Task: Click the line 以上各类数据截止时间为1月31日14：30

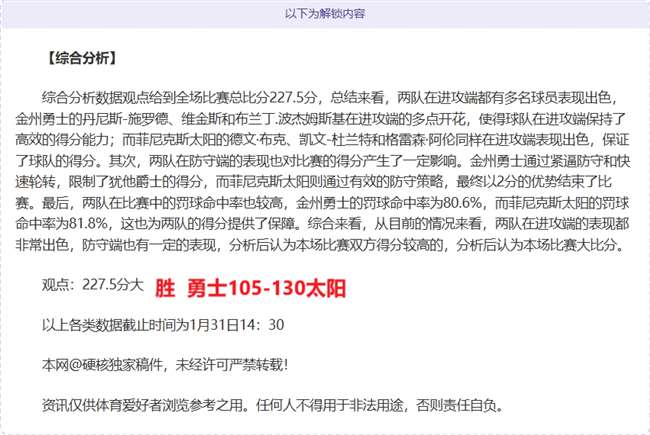Action: click(x=162, y=325)
